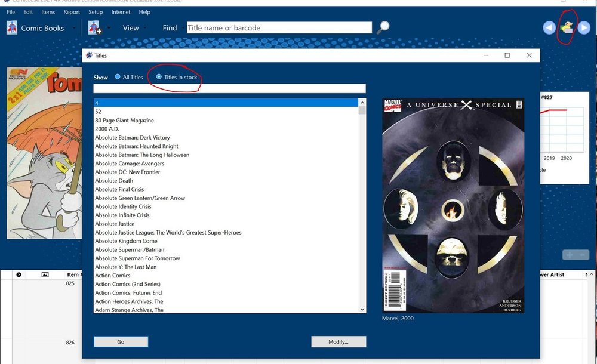Go to previous title with left arrow
Viewport: 597px width, 364px height.
pyautogui.click(x=549, y=27)
